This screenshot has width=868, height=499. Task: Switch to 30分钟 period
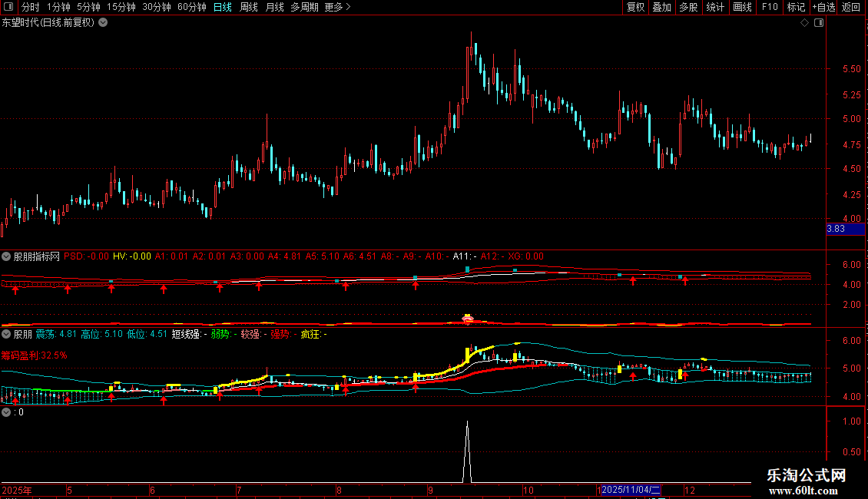click(157, 7)
